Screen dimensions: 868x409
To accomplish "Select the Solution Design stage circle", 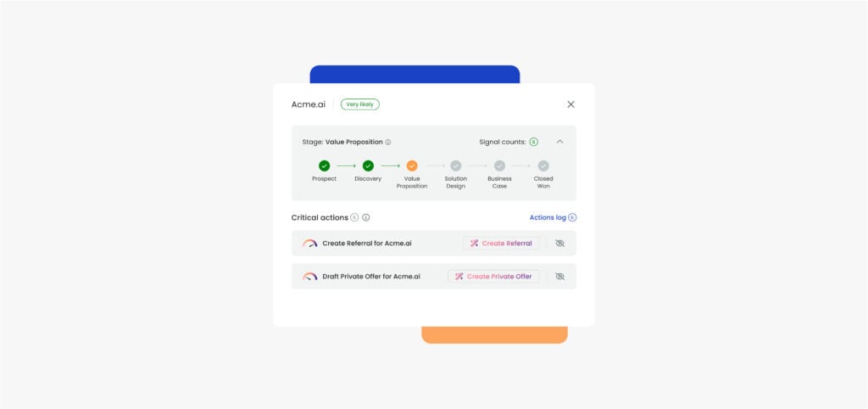I will 455,165.
